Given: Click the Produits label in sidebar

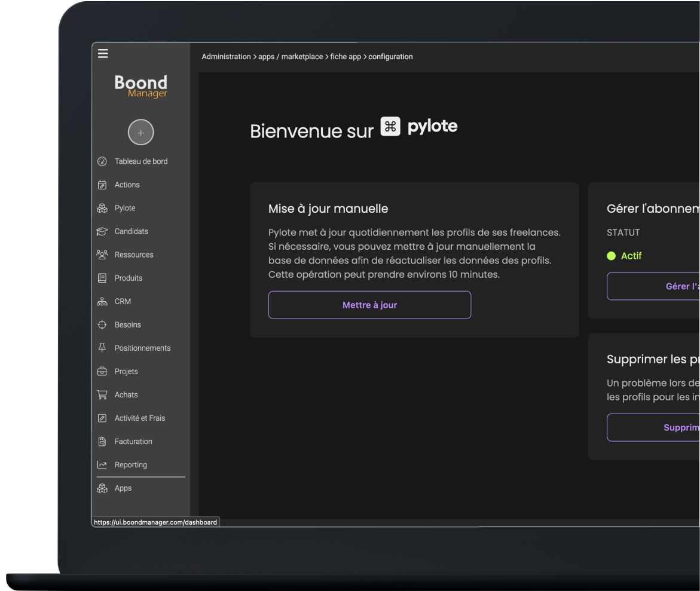Looking at the screenshot, I should point(129,278).
